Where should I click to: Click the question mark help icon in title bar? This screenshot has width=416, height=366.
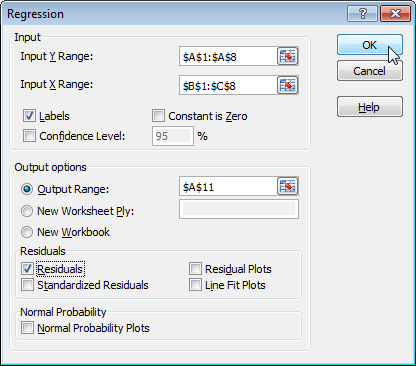click(362, 14)
